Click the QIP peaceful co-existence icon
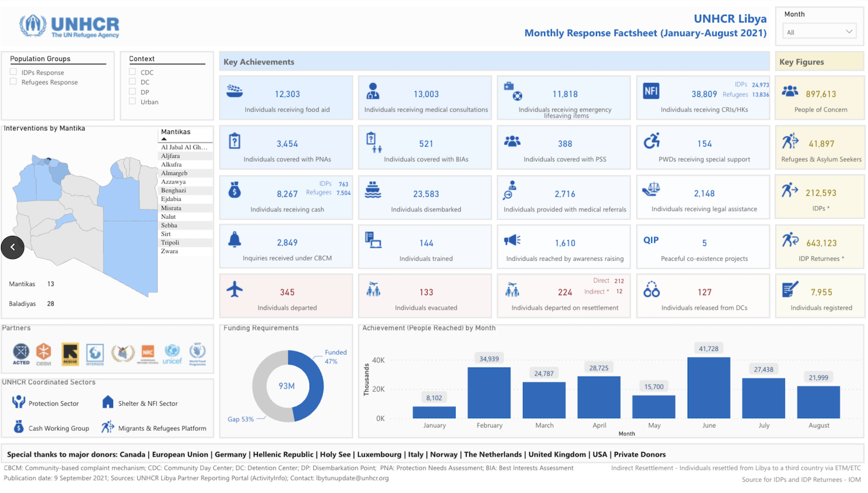 (651, 240)
